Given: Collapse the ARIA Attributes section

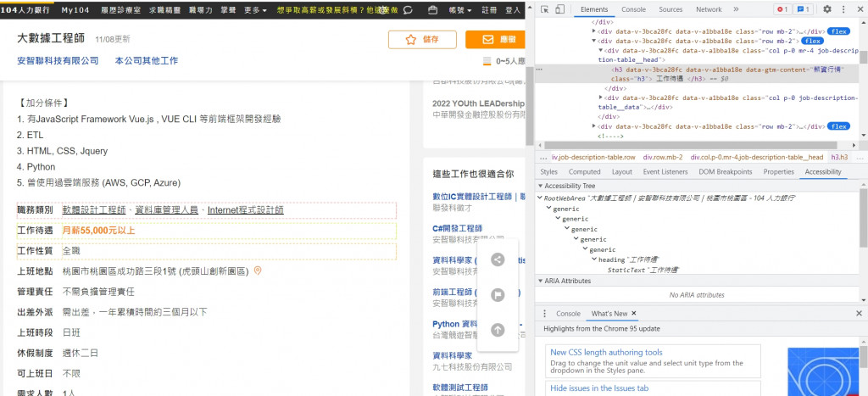Looking at the screenshot, I should tap(541, 281).
